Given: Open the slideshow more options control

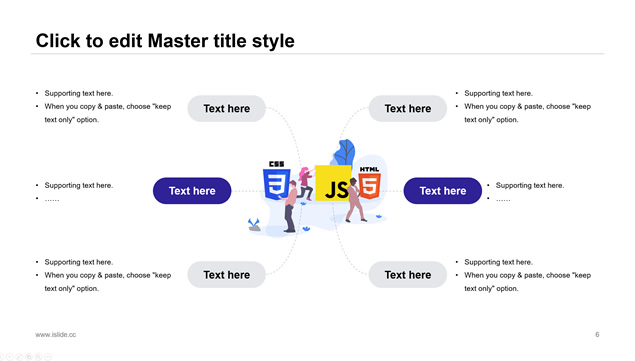Looking at the screenshot, I should point(48,357).
